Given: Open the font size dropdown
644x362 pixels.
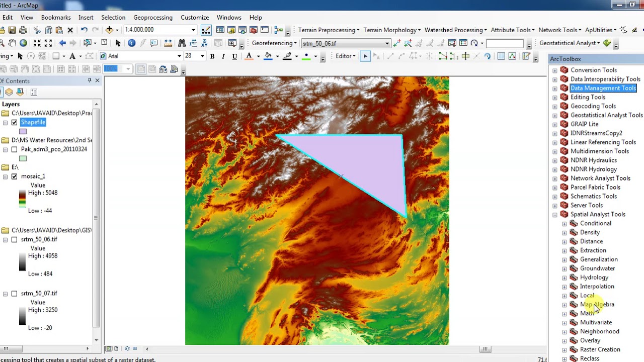Looking at the screenshot, I should click(202, 56).
